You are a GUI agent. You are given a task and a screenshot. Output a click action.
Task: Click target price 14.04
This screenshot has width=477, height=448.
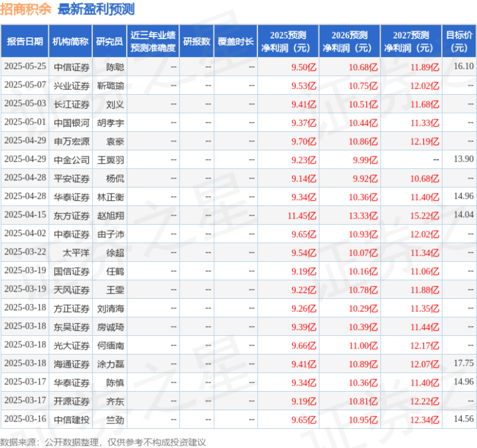coord(464,215)
